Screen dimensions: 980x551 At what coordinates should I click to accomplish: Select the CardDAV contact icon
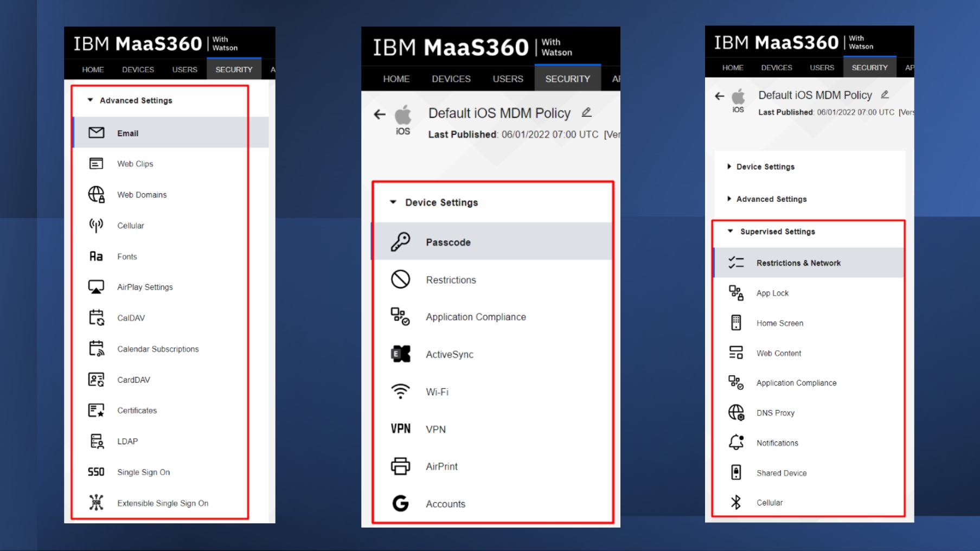point(96,379)
